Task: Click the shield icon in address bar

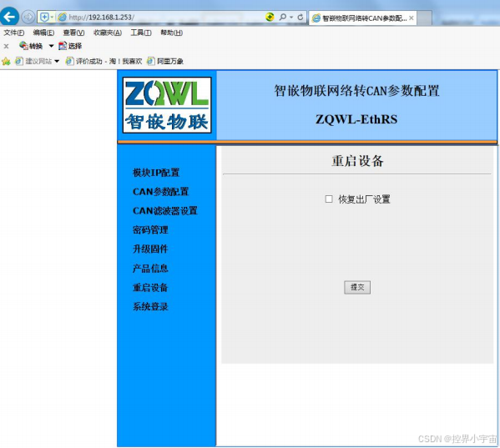Action: tap(44, 18)
